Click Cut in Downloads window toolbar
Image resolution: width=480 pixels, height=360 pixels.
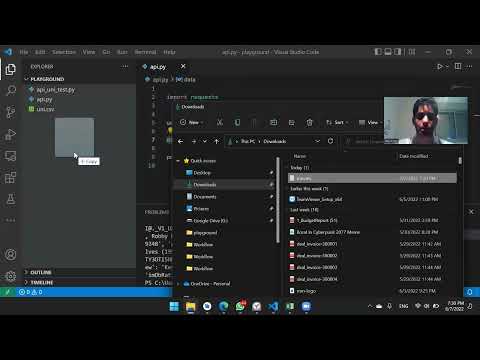click(220, 122)
